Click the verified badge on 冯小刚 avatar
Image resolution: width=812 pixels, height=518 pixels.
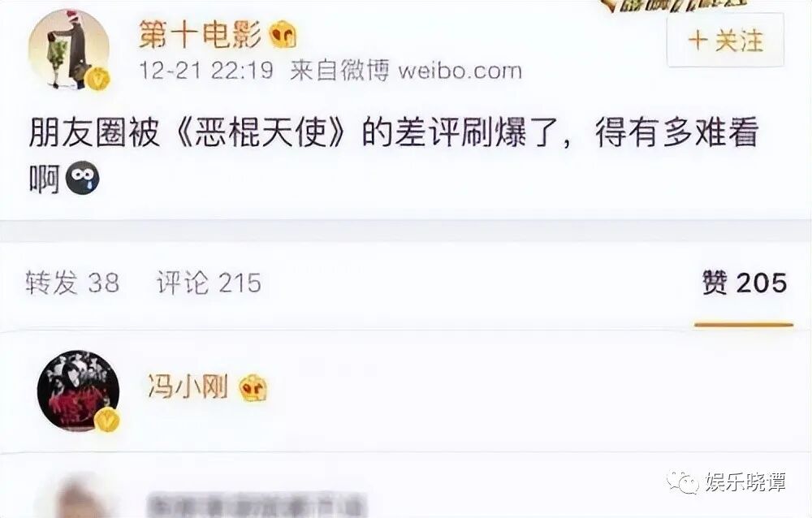coord(107,420)
